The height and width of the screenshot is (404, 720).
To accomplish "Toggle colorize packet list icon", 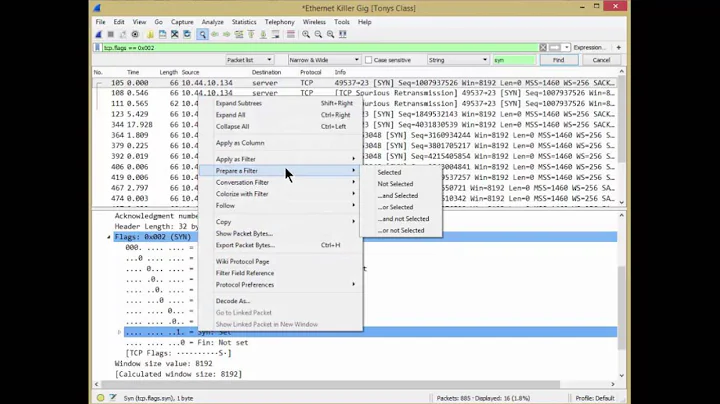I will [291, 34].
